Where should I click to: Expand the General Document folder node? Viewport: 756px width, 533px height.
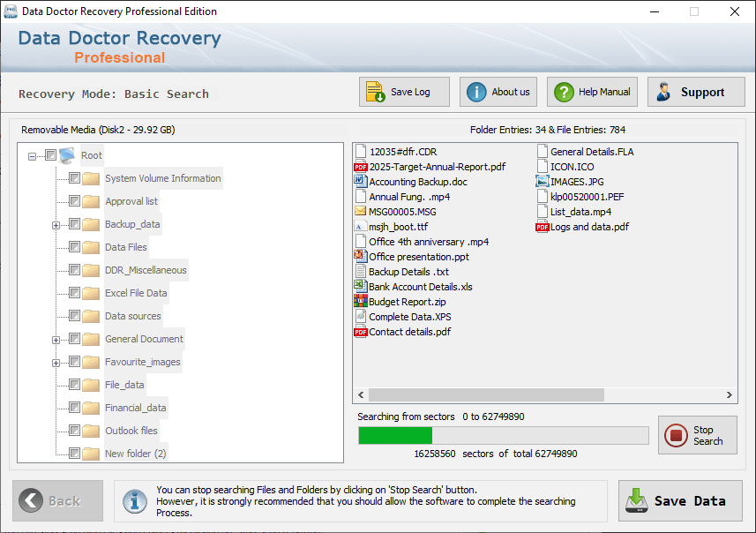coord(56,340)
